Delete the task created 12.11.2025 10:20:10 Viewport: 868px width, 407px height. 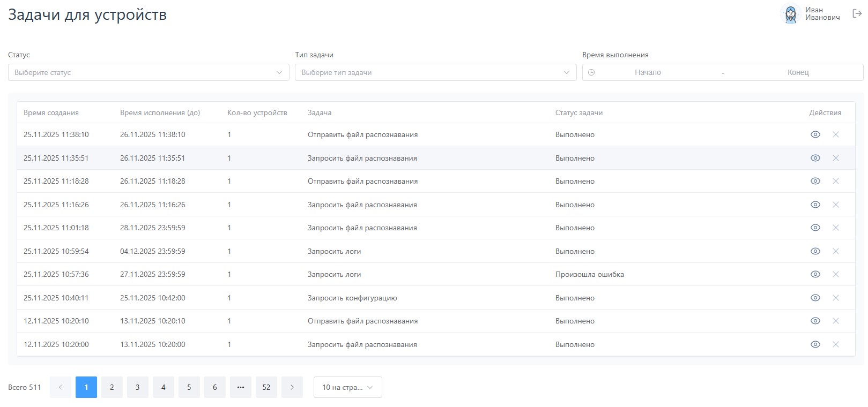click(x=835, y=321)
